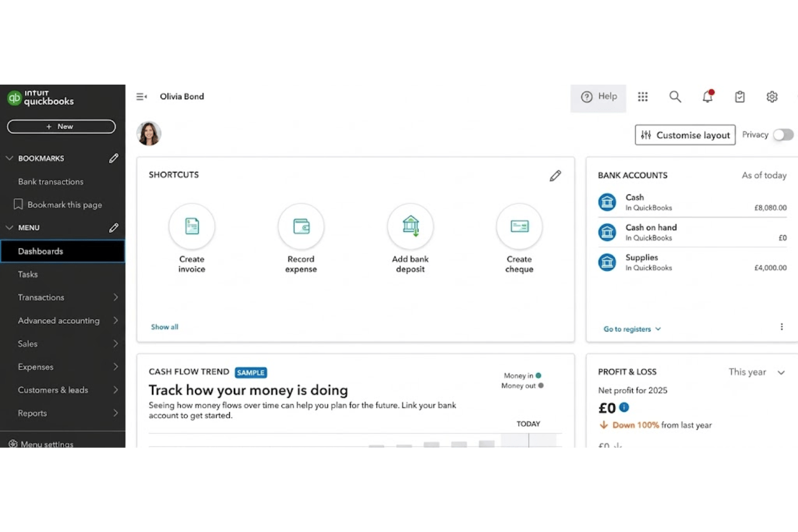798x532 pixels.
Task: Click the Money in legend dot
Action: [x=538, y=375]
